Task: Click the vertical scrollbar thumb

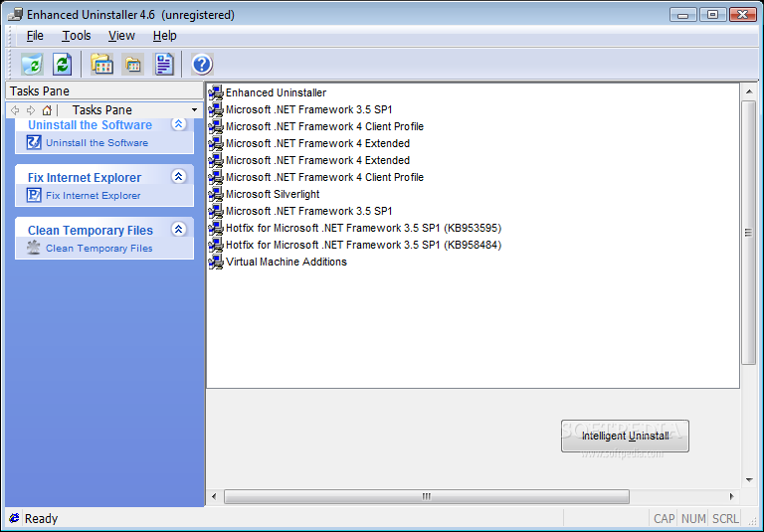Action: (749, 233)
